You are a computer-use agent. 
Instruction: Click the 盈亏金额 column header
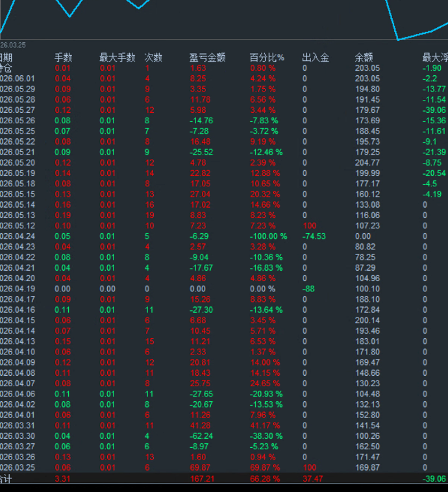coord(207,57)
